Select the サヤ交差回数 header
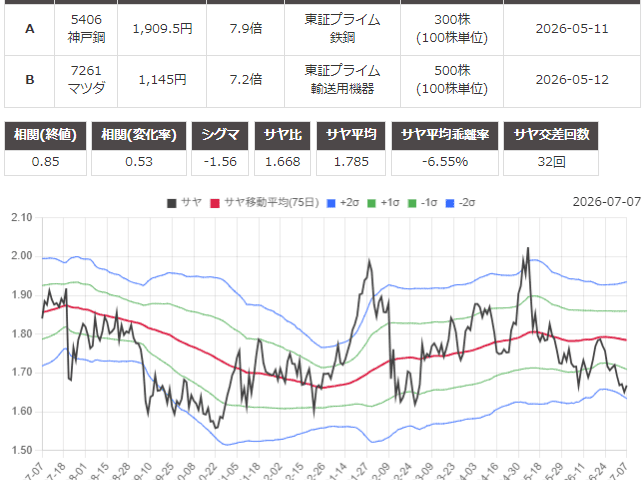This screenshot has height=480, width=643. (551, 135)
